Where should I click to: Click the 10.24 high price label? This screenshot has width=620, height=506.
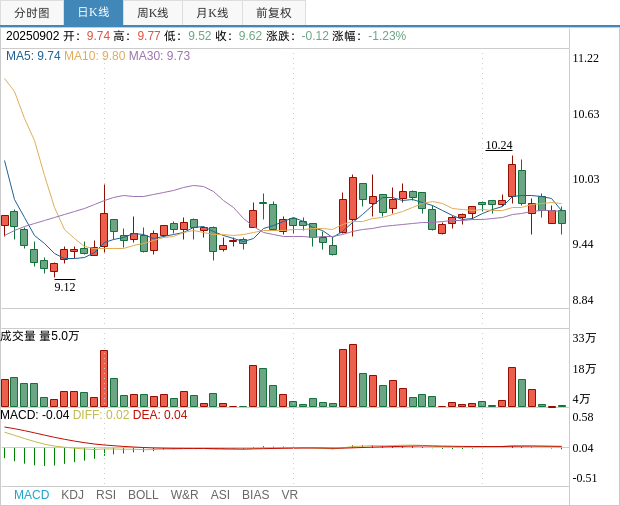click(x=499, y=145)
